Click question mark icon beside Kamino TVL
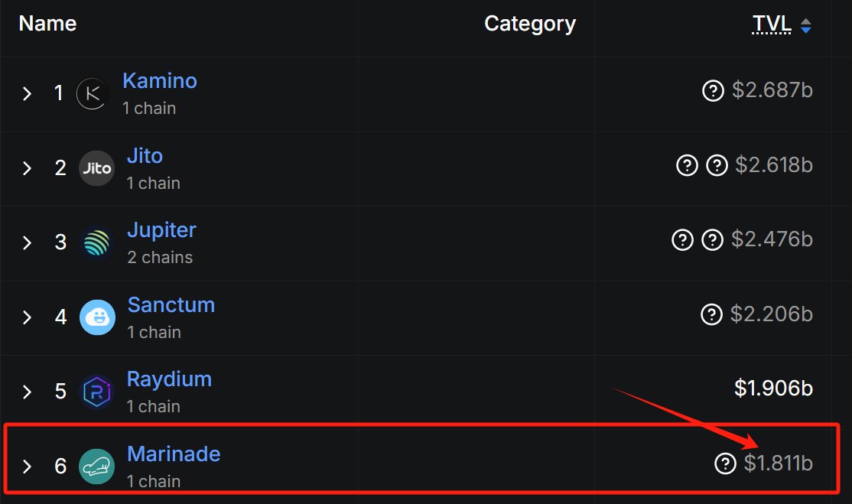This screenshot has height=504, width=852. click(x=713, y=90)
